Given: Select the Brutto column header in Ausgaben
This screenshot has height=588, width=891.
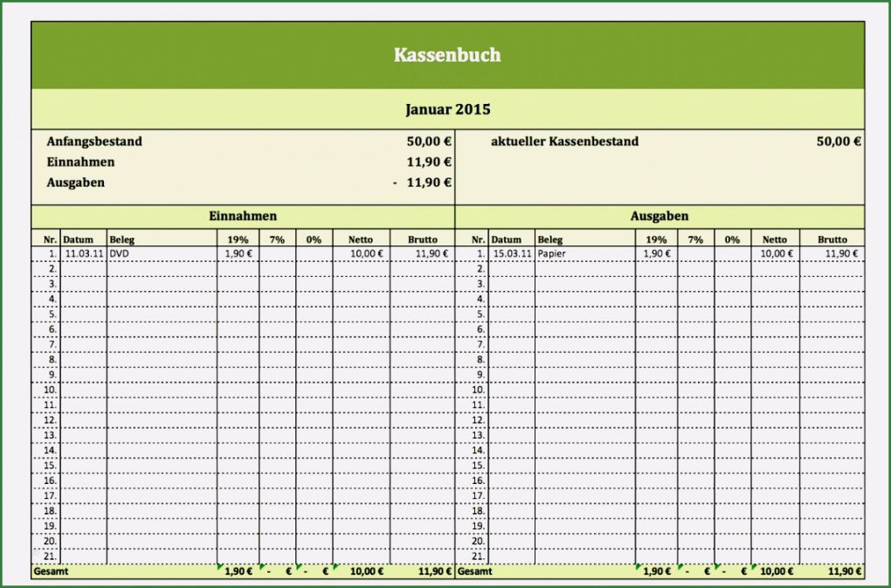Looking at the screenshot, I should (x=833, y=239).
